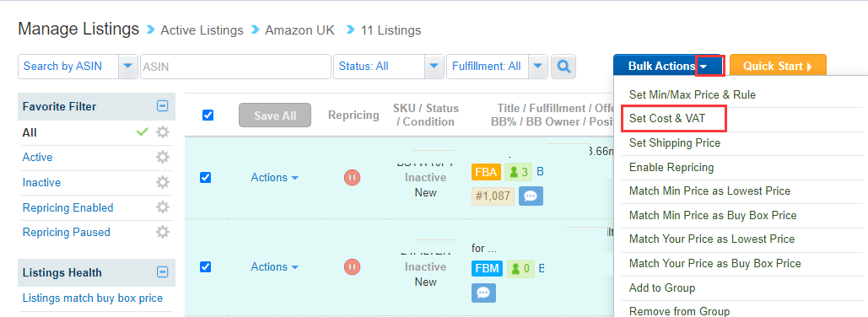Click the green seller count badge showing 3

518,172
